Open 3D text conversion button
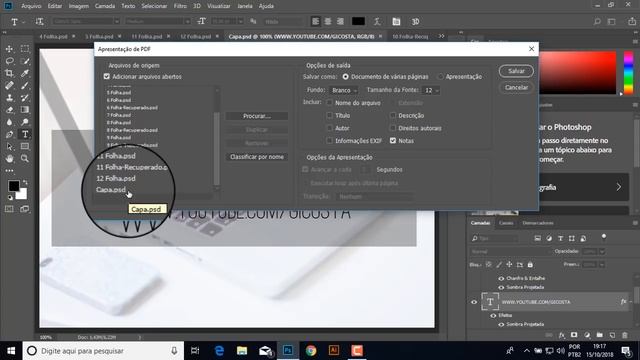The image size is (640, 360). [x=415, y=22]
